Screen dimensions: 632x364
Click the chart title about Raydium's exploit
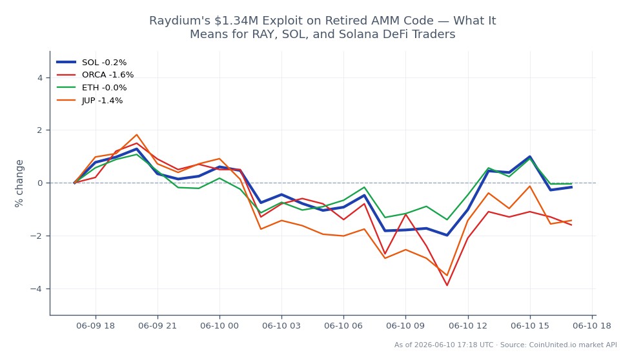(322, 27)
